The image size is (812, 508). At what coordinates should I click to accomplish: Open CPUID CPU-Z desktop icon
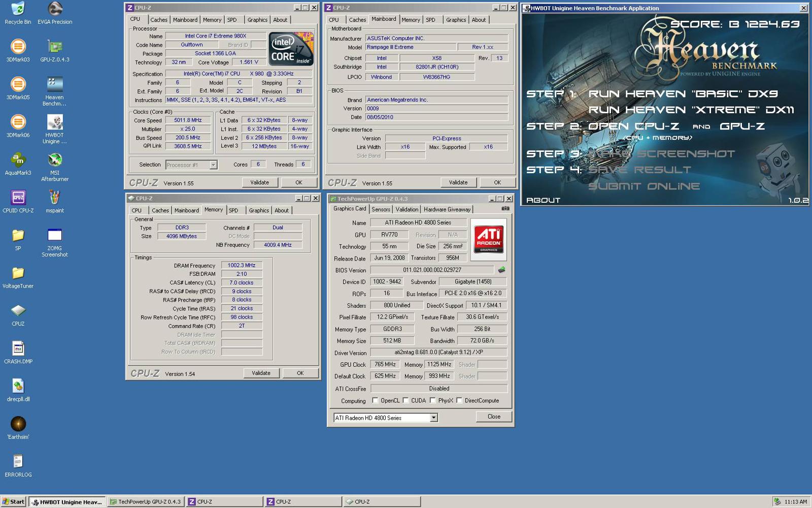click(18, 201)
